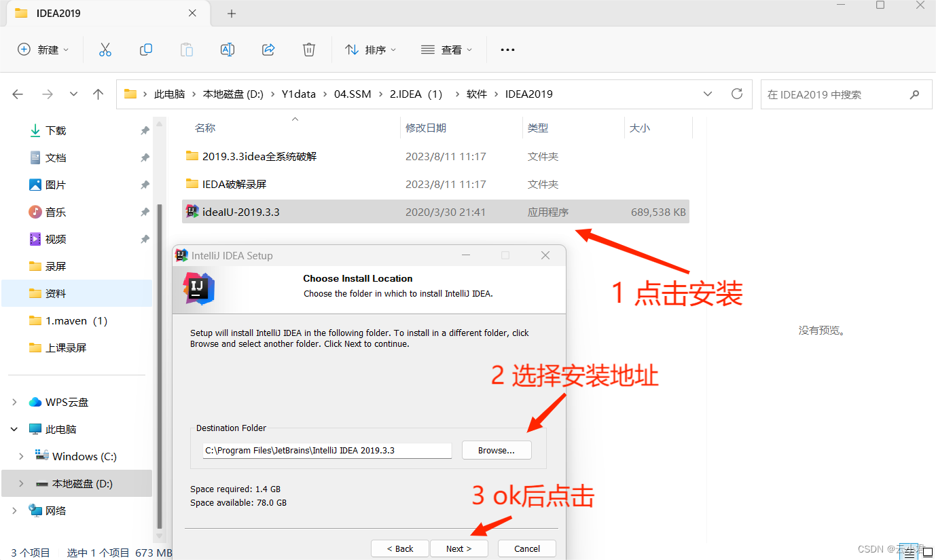Click the pin icon beside 视频
Image resolution: width=936 pixels, height=560 pixels.
(145, 239)
